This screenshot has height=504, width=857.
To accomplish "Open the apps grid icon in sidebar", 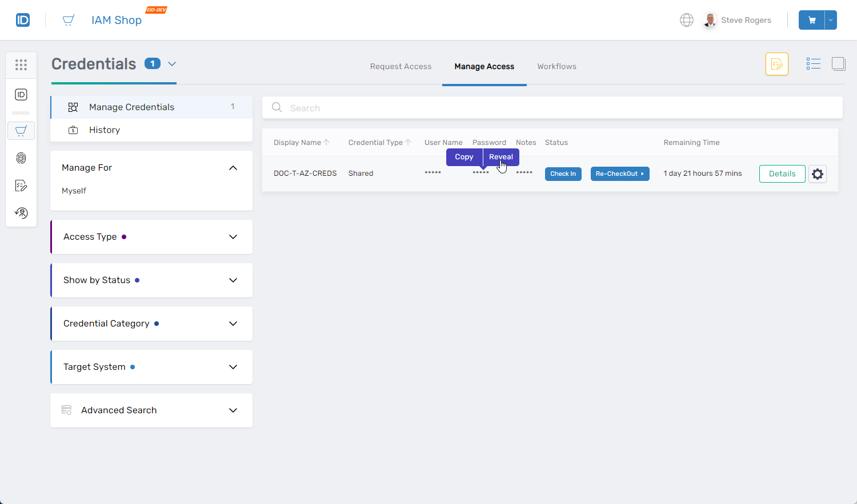I will 21,65.
